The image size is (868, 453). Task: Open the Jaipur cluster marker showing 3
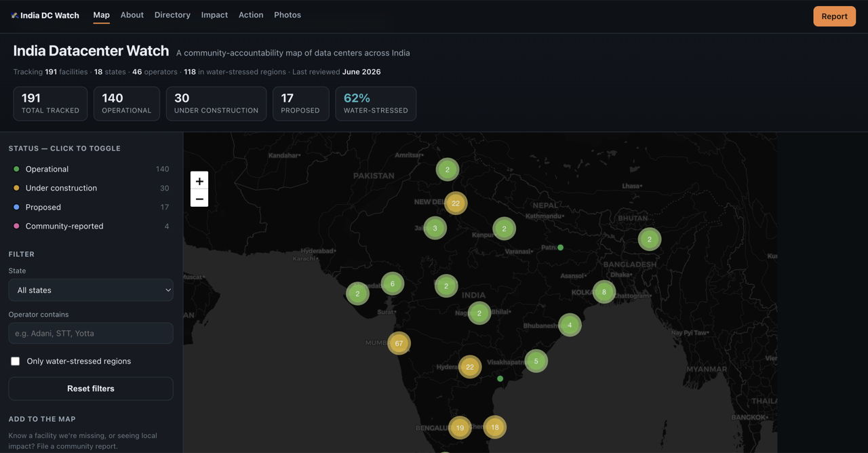coord(435,228)
